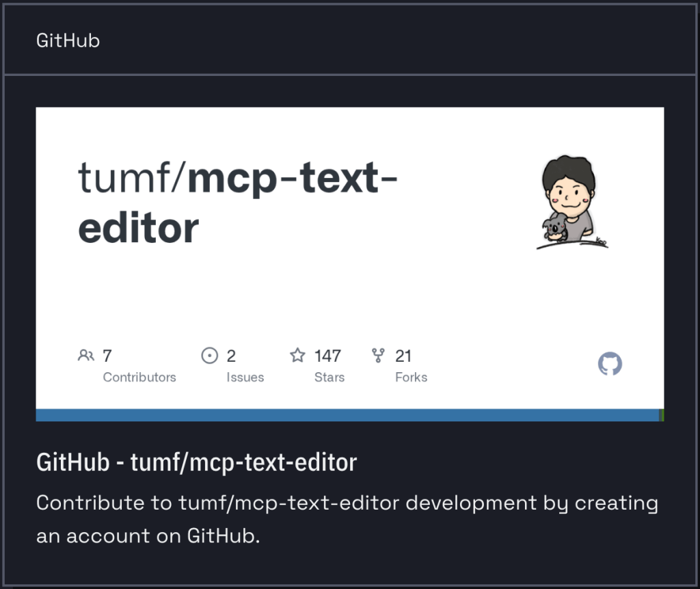
Task: Click the Forks branch icon
Action: point(378,356)
